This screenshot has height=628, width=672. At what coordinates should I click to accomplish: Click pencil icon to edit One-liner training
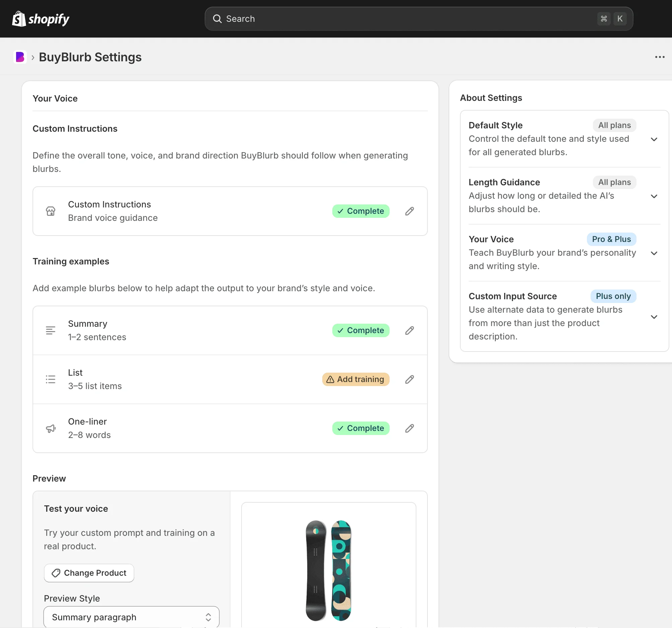(409, 429)
